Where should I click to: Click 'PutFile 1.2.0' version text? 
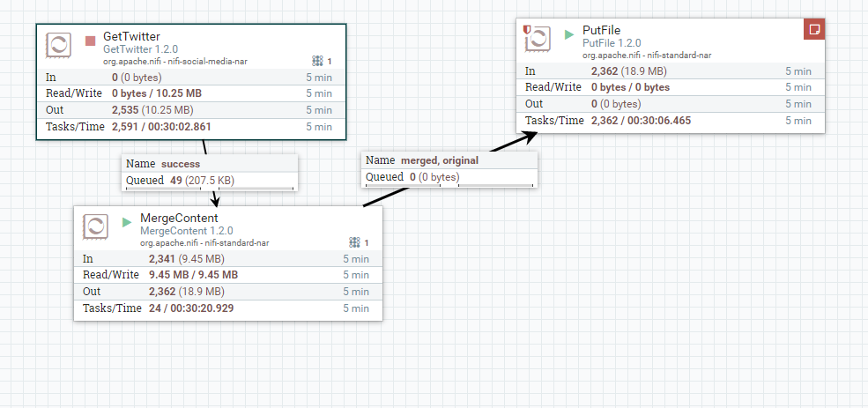coord(612,42)
